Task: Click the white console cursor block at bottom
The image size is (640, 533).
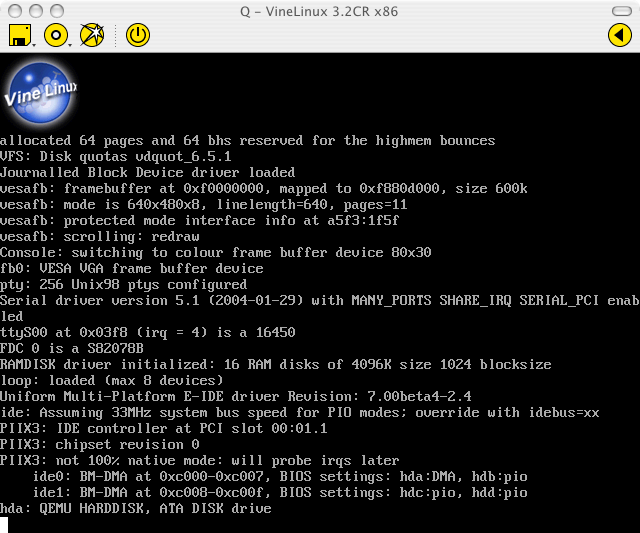Action: coord(4,525)
